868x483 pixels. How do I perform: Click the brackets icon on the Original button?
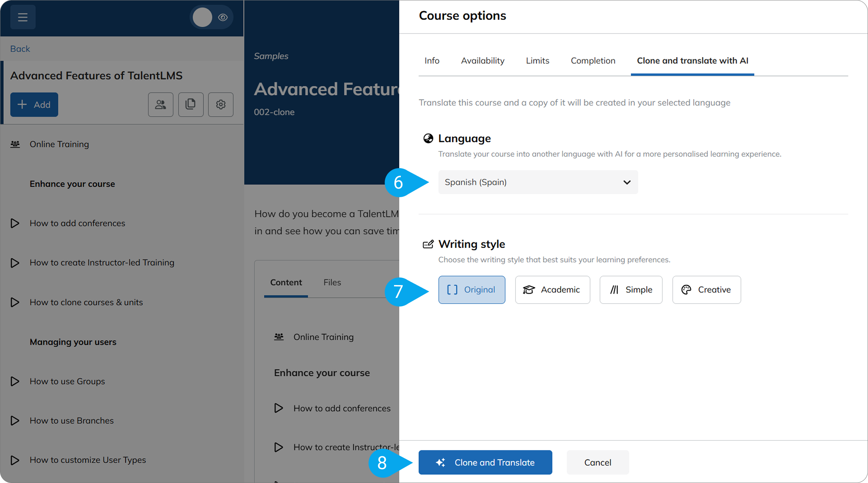point(452,290)
